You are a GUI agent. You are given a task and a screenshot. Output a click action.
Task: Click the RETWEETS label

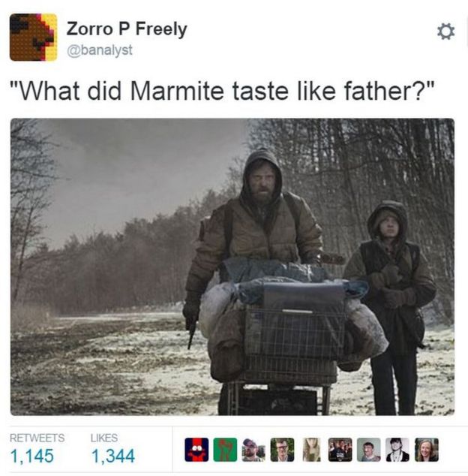pos(37,438)
